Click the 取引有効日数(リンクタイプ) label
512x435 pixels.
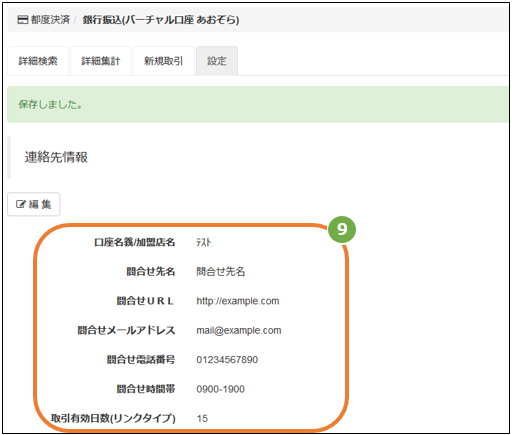[x=113, y=418]
